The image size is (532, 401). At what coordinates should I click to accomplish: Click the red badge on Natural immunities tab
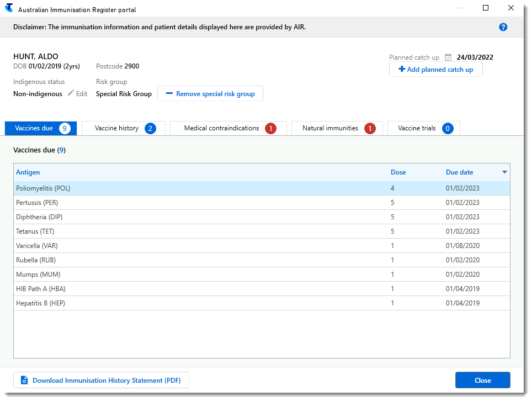click(370, 128)
